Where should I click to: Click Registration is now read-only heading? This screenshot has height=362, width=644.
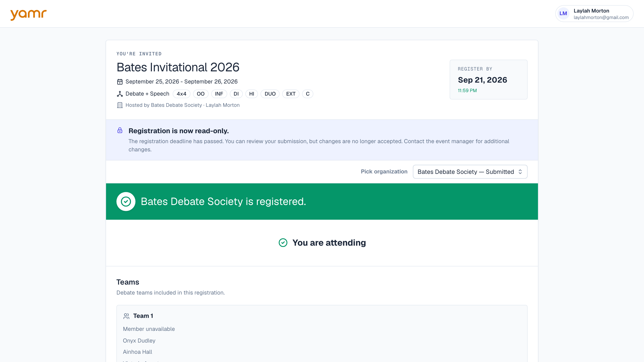coord(179,131)
